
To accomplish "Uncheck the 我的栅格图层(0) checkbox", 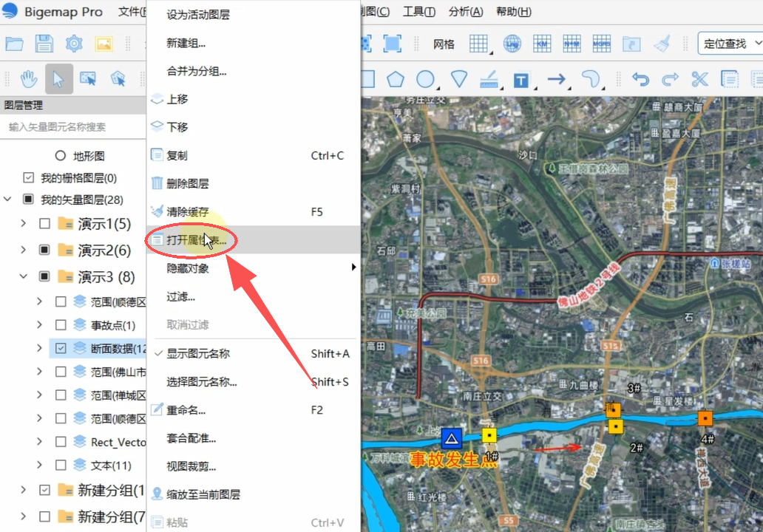I will (x=29, y=177).
